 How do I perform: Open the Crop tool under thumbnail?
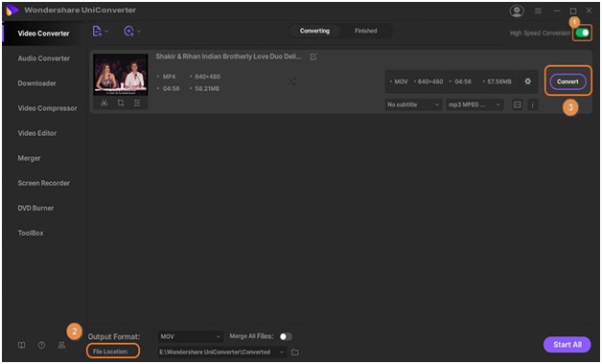pyautogui.click(x=121, y=102)
